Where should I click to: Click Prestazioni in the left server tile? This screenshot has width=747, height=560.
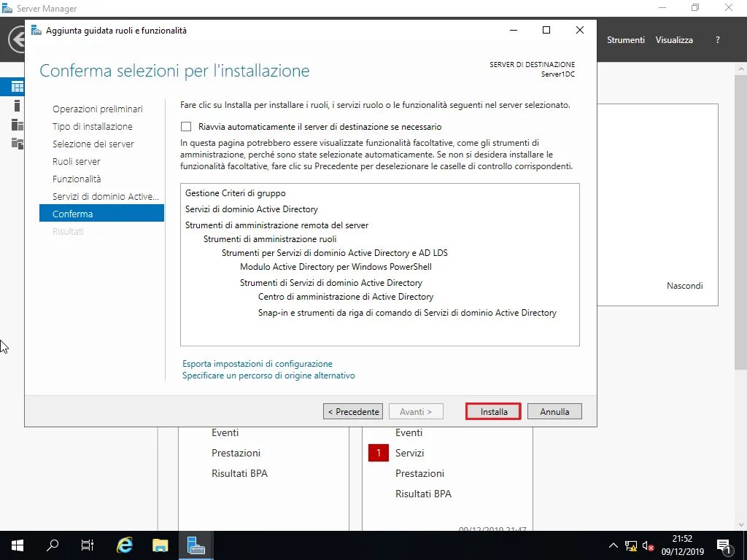tap(236, 453)
